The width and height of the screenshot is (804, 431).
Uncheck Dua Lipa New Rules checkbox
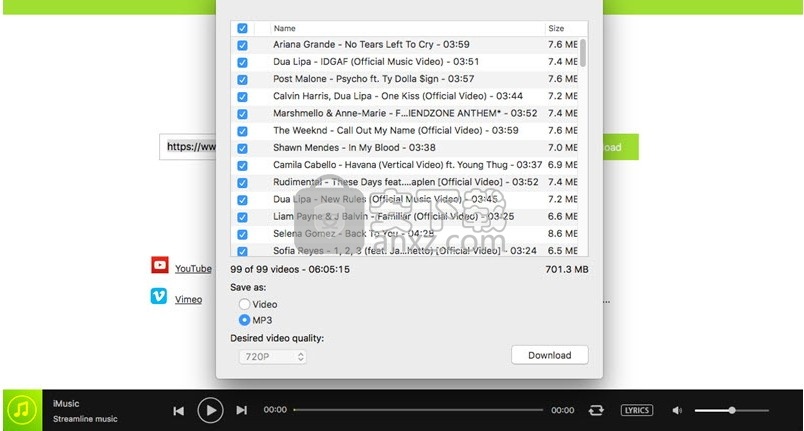click(242, 200)
